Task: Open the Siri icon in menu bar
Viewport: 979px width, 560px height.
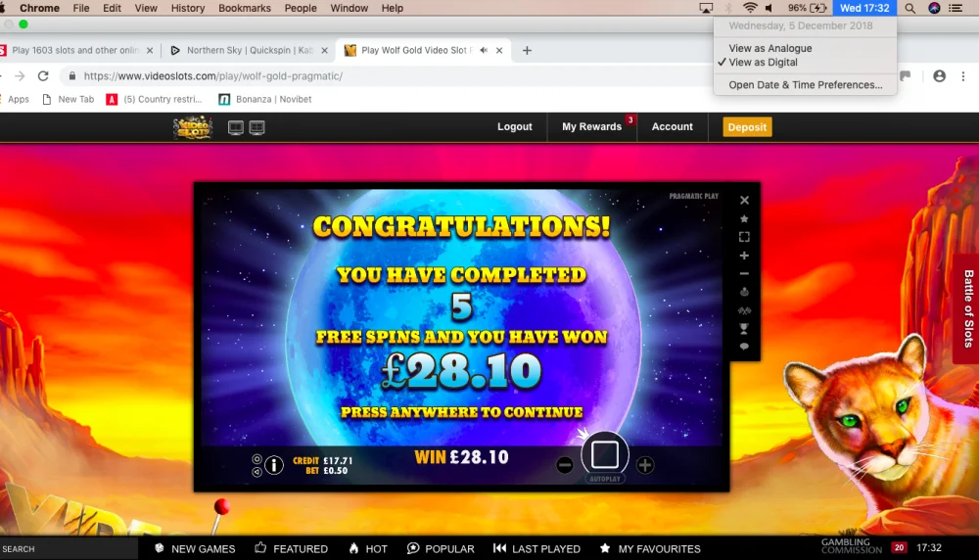Action: 934,8
